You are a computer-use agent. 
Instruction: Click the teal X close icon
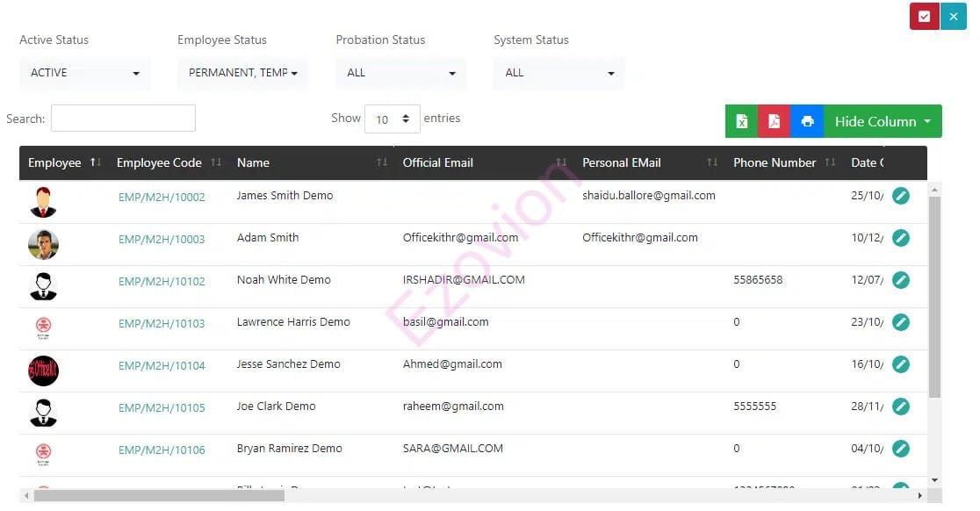953,17
